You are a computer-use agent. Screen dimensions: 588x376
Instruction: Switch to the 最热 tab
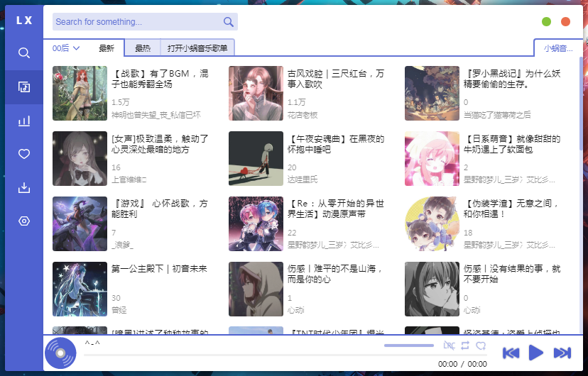(x=143, y=48)
